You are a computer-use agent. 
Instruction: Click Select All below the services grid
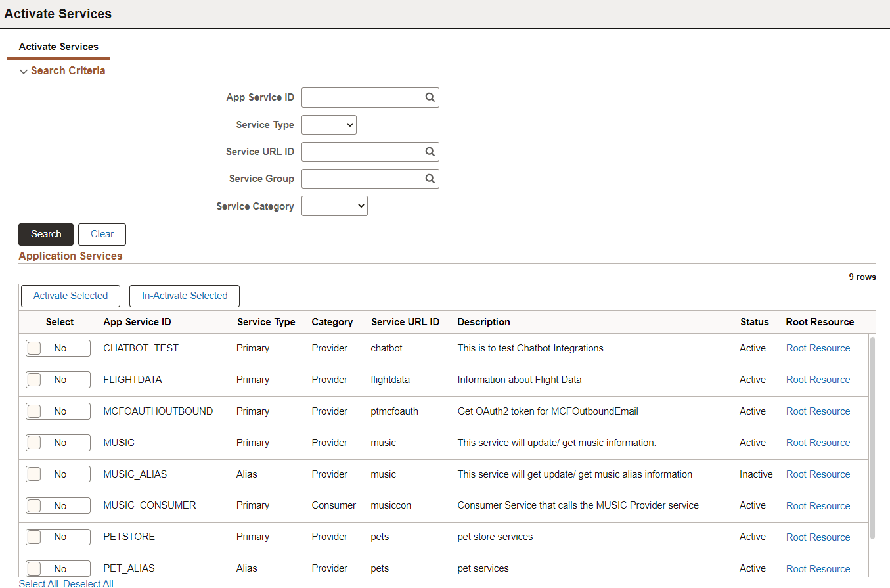[x=38, y=583]
